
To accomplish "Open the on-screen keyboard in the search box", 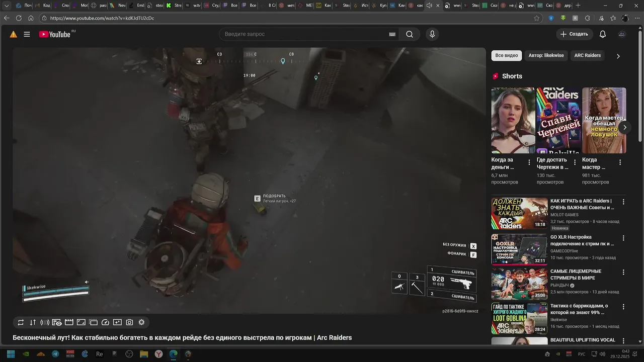I will 392,34.
